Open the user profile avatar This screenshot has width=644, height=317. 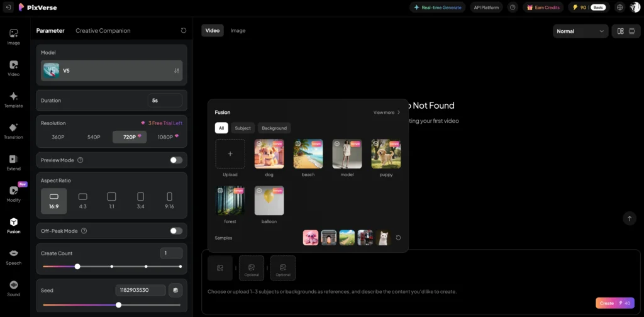[635, 8]
